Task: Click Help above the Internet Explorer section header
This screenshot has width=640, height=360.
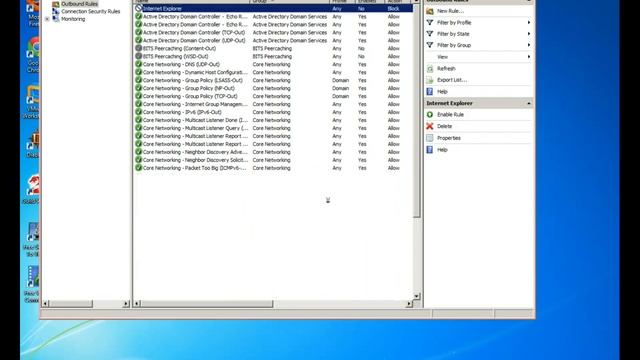Action: click(x=442, y=91)
